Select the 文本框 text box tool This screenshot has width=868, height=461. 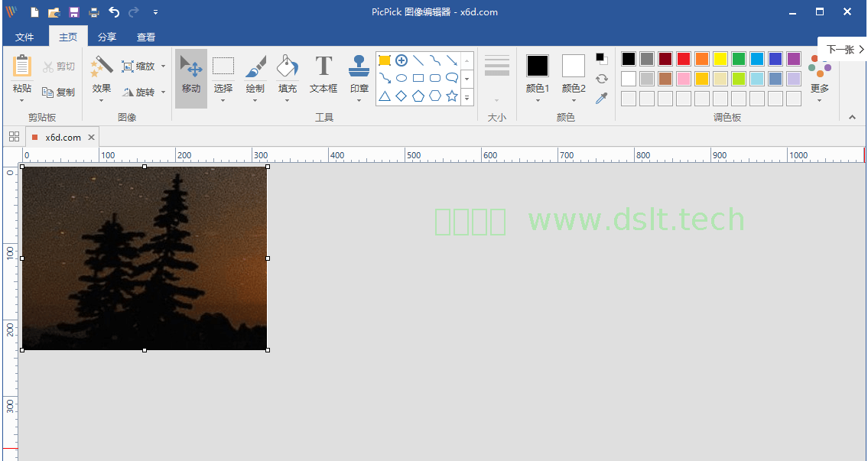[323, 74]
